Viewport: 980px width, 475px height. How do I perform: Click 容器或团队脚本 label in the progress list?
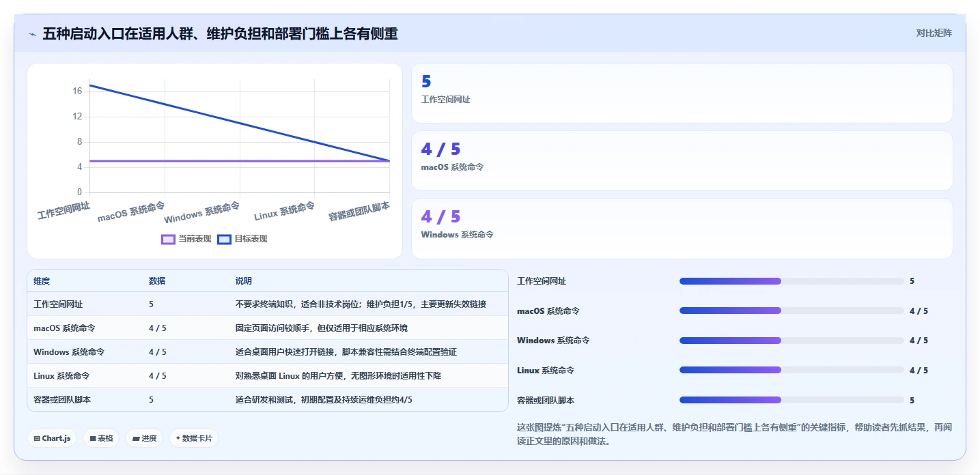click(x=546, y=400)
